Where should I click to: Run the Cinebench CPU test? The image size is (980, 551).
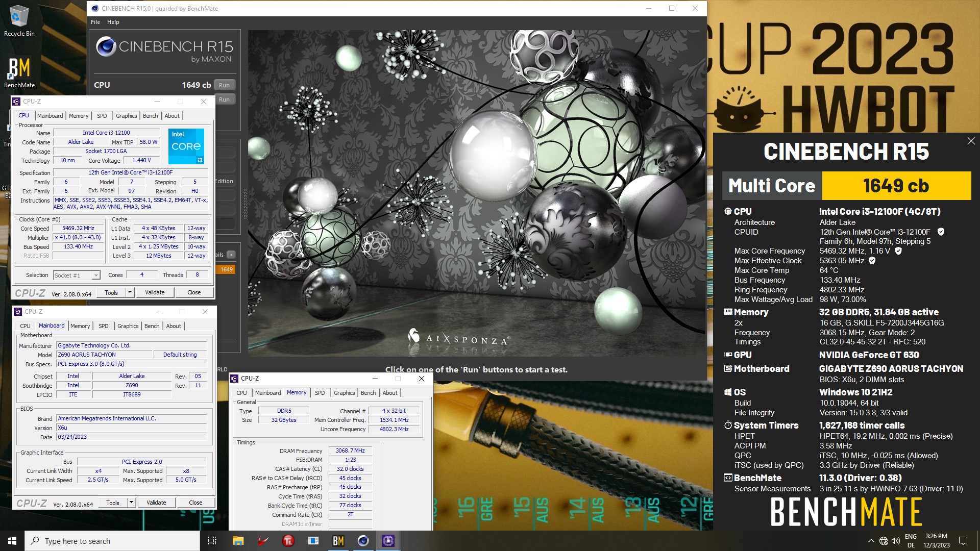click(x=224, y=85)
